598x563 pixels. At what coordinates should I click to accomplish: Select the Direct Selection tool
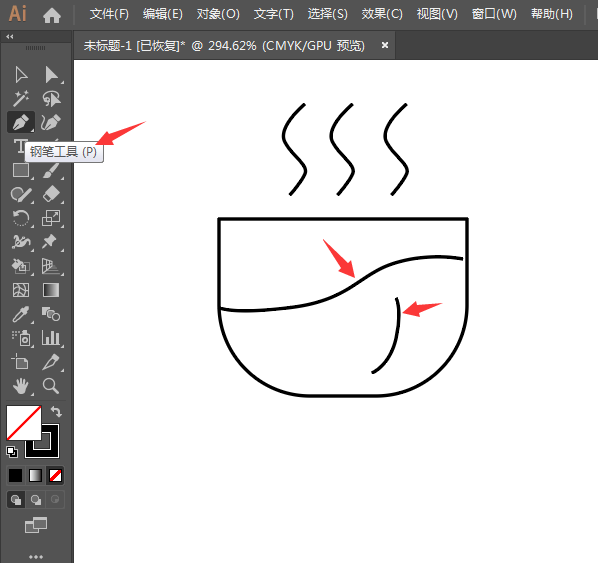pyautogui.click(x=51, y=75)
